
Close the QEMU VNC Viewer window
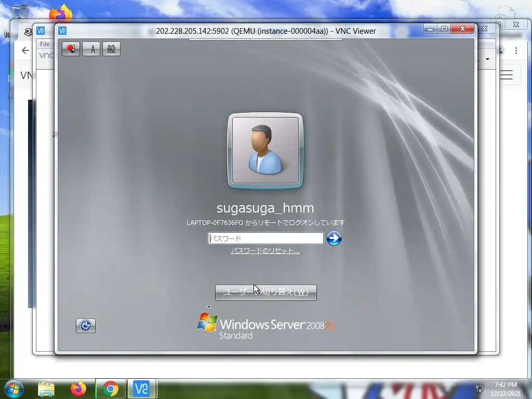tap(462, 29)
